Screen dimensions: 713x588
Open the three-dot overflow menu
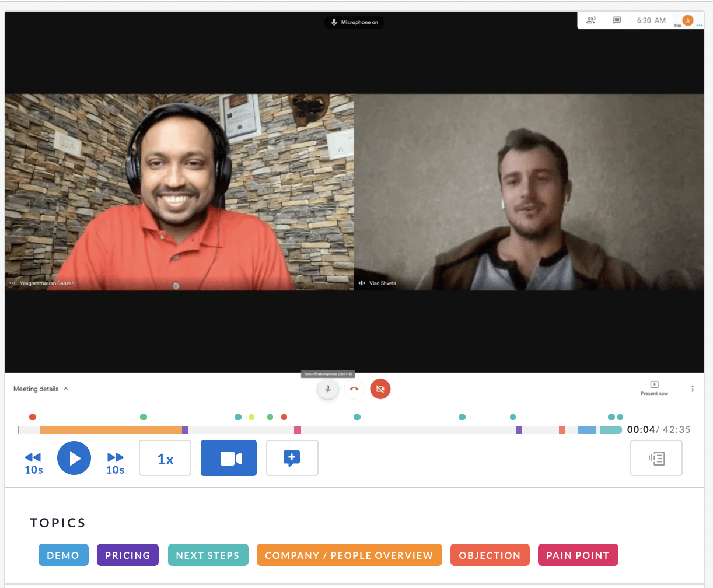693,388
